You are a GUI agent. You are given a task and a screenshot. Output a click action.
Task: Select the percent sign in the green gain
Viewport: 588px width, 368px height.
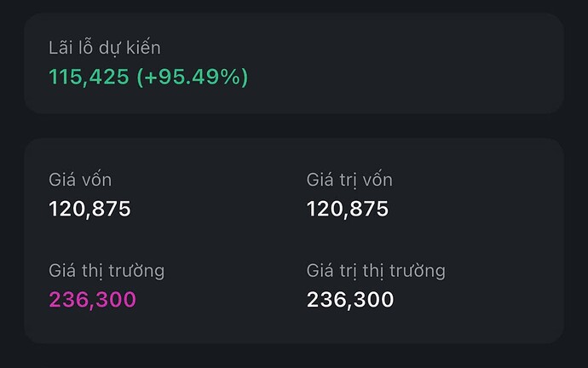pyautogui.click(x=230, y=77)
